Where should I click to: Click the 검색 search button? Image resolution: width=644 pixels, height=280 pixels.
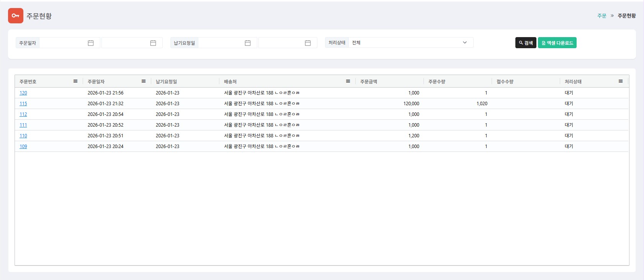click(526, 43)
